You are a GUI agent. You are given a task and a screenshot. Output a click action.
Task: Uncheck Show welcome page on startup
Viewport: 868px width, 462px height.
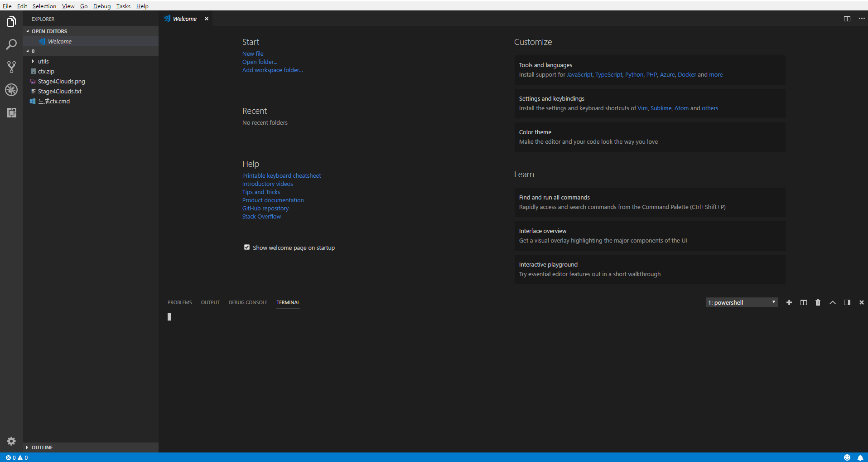coord(247,247)
